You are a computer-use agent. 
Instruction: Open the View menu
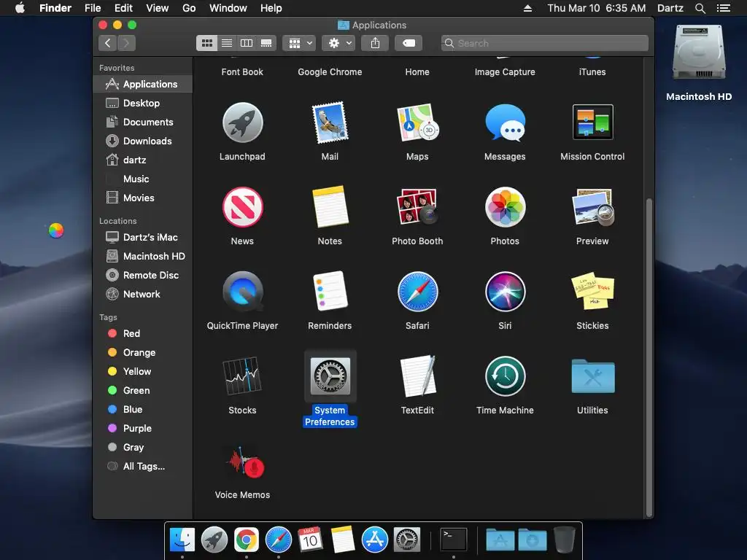(158, 8)
